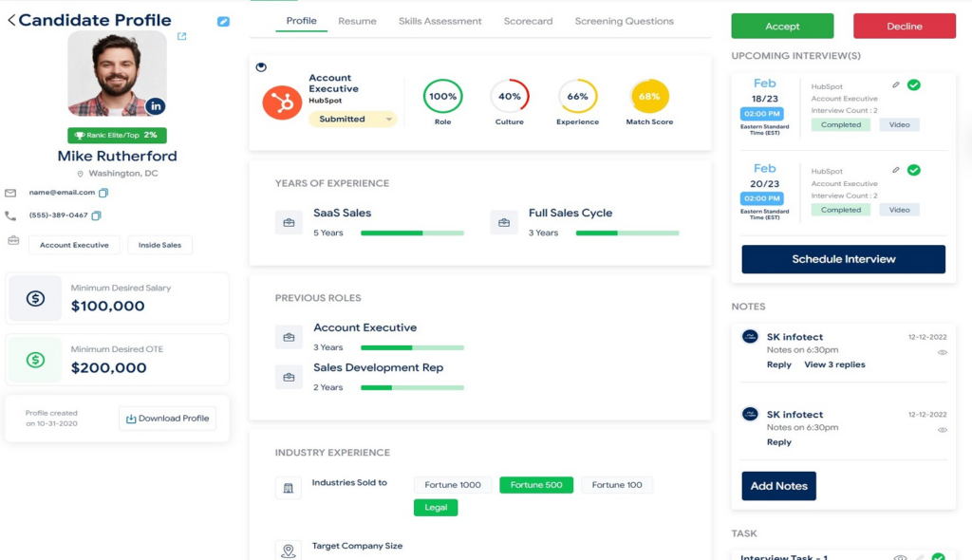The width and height of the screenshot is (972, 560).
Task: Click Mike Rutherford's profile photo
Action: tap(117, 74)
